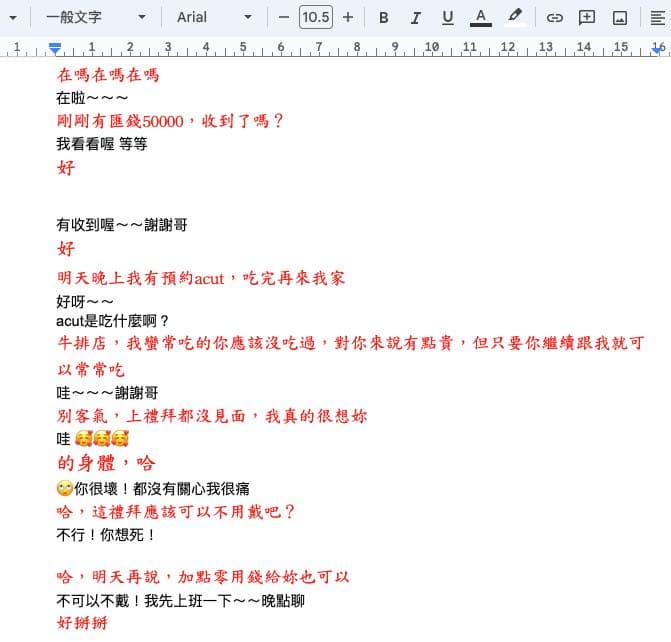Open the text color picker
The height and width of the screenshot is (642, 671).
[481, 18]
